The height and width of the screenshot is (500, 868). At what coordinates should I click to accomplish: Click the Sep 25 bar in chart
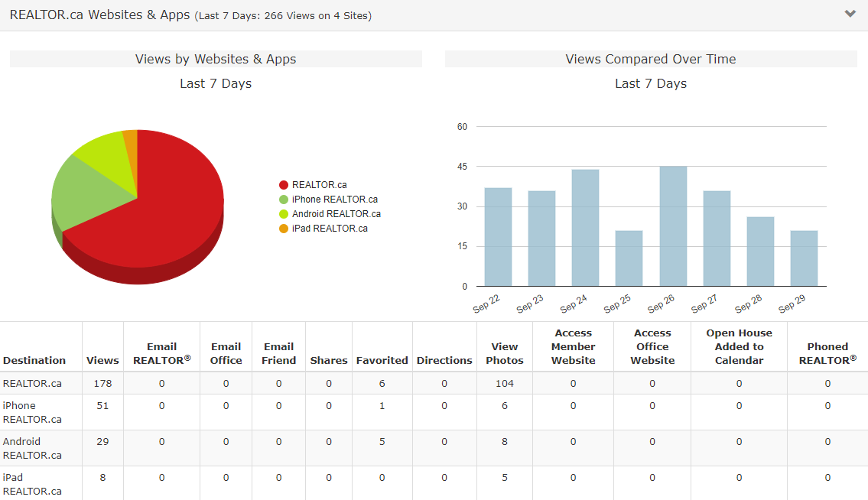pos(629,258)
